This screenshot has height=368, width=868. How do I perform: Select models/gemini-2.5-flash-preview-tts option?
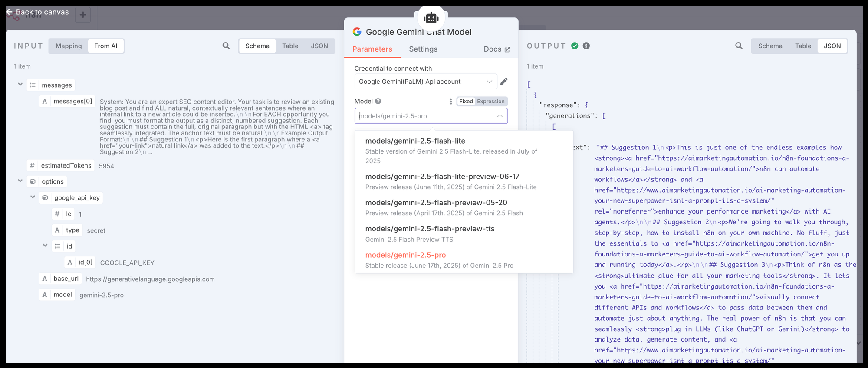[x=430, y=229]
